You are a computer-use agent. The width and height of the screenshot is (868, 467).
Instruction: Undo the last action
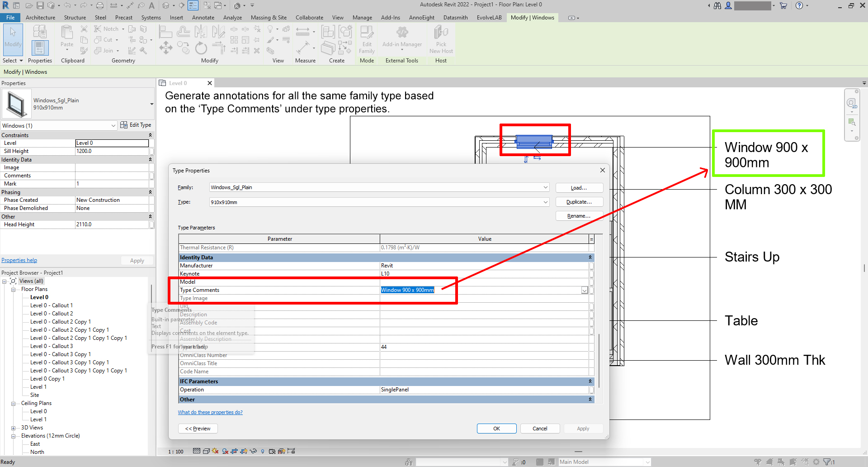67,5
